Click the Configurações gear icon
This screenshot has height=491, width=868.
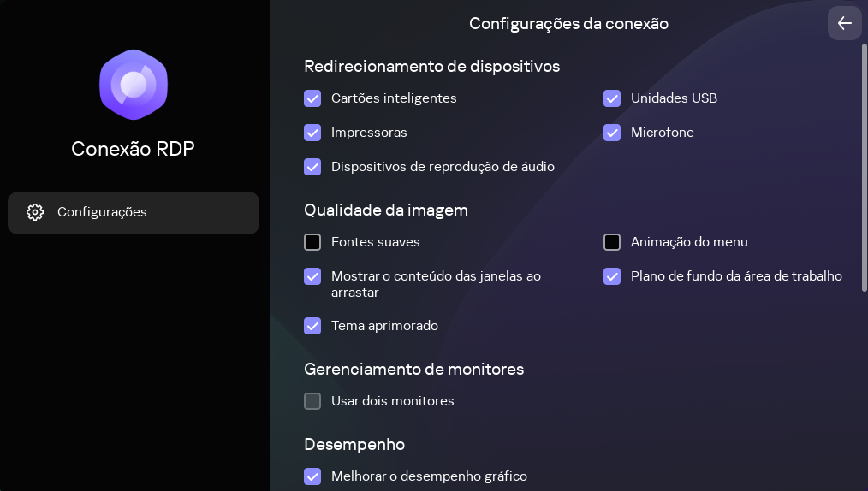click(x=35, y=212)
